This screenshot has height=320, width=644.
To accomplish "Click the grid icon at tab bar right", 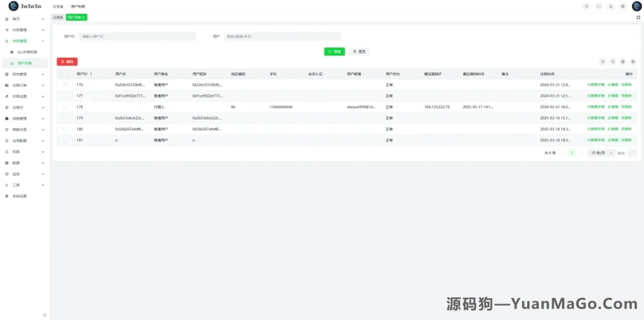I will pyautogui.click(x=638, y=17).
